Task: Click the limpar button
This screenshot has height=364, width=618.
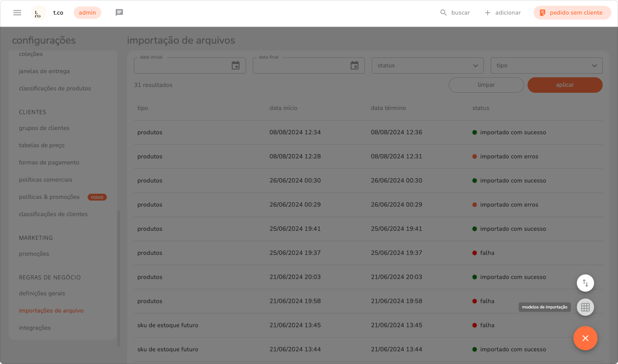Action: [486, 85]
